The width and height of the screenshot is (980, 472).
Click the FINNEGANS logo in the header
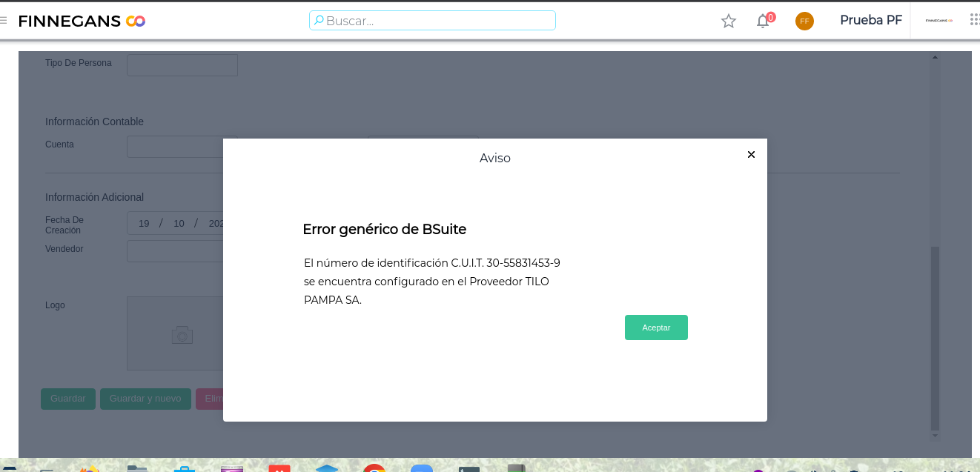[82, 21]
